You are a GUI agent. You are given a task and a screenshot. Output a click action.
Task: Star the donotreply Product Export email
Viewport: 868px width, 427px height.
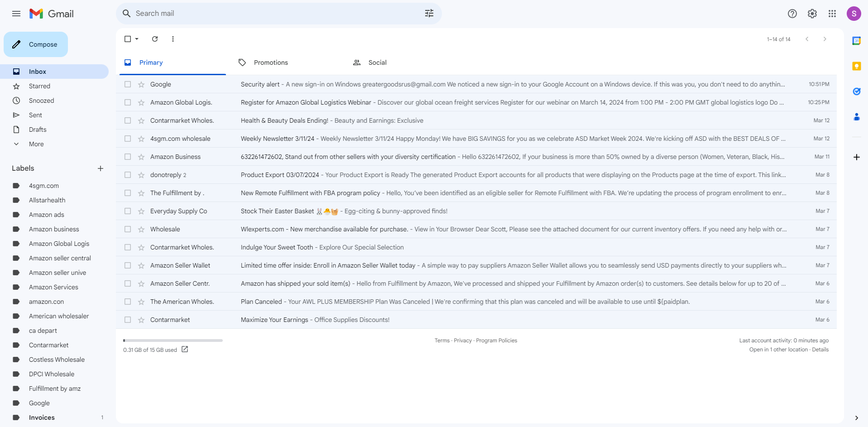[x=141, y=175]
